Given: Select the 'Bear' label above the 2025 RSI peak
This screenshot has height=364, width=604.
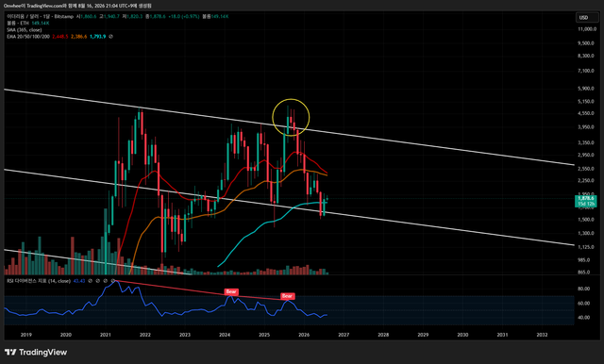Looking at the screenshot, I should point(287,296).
